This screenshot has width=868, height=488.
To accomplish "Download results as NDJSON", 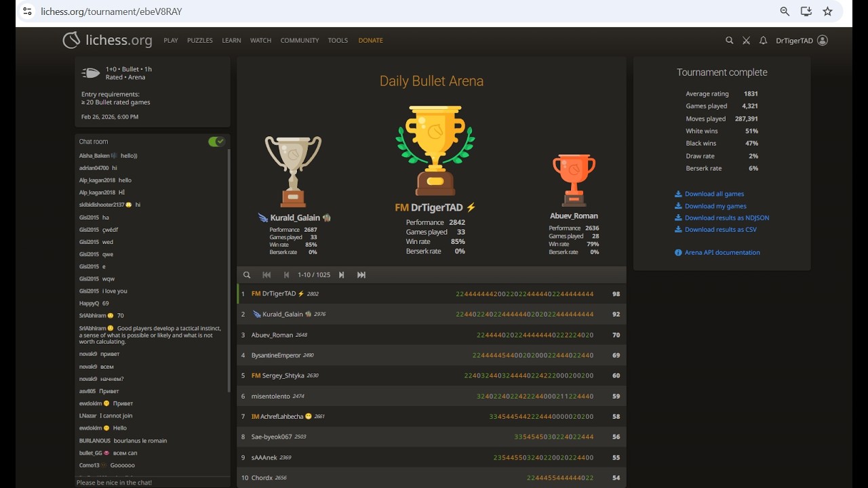I will [727, 218].
